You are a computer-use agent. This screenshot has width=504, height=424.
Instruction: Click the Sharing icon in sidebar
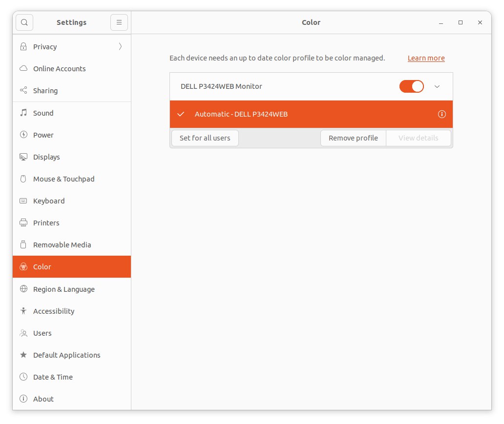pos(23,90)
